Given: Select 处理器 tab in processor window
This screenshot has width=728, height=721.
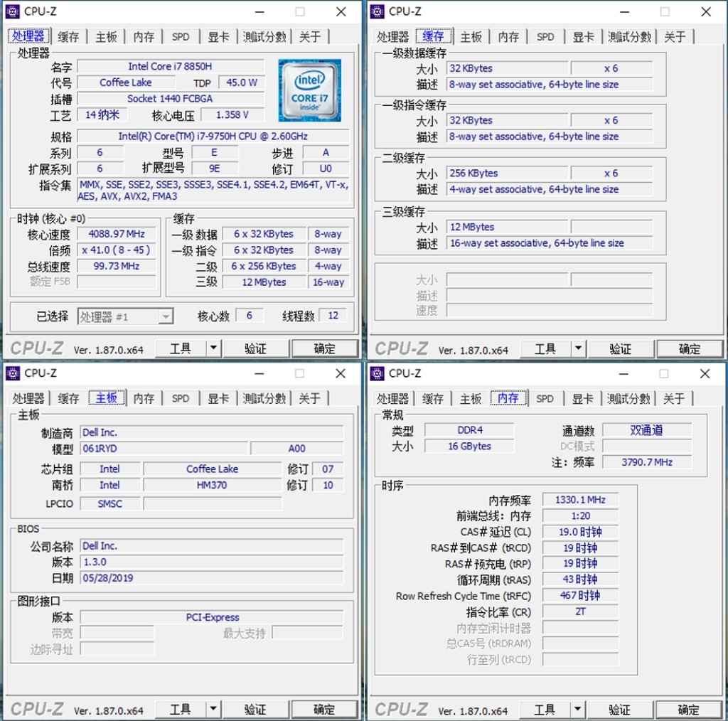Looking at the screenshot, I should [28, 36].
